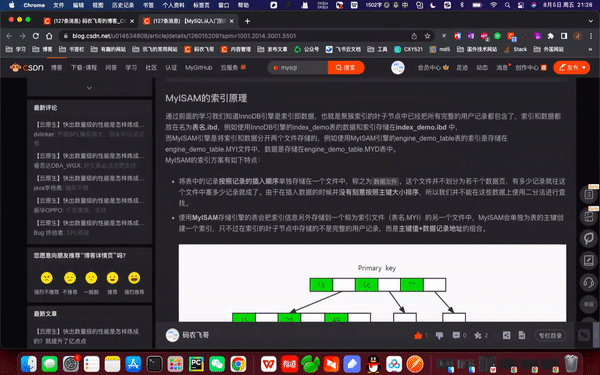Open the 国外技术网站 bookmarks folder
Image resolution: width=600 pixels, height=375 pixels.
coord(477,49)
